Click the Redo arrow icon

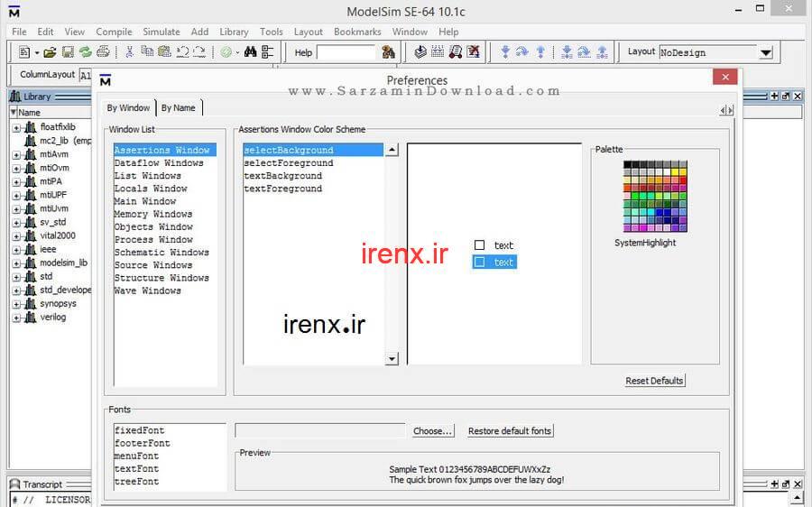coord(200,51)
